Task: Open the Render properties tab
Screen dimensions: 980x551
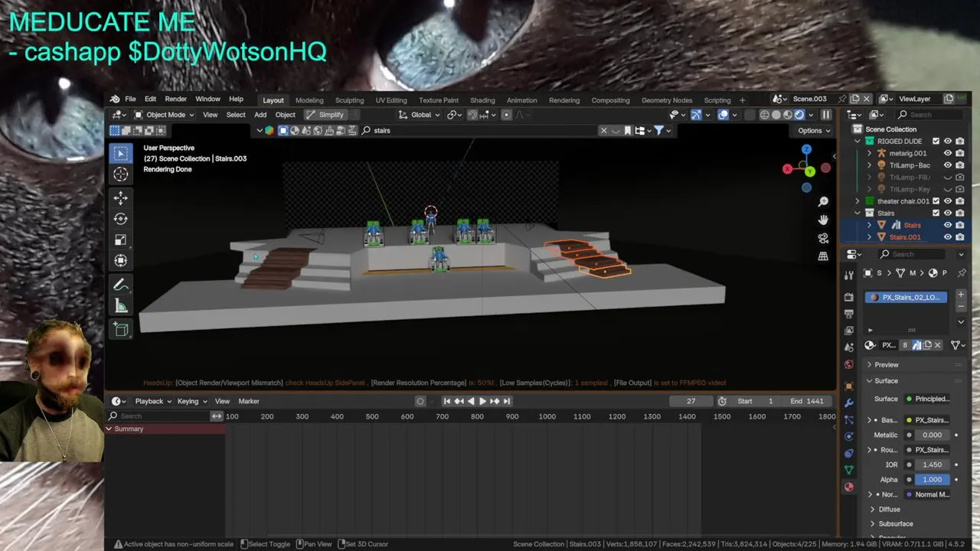Action: (x=848, y=297)
